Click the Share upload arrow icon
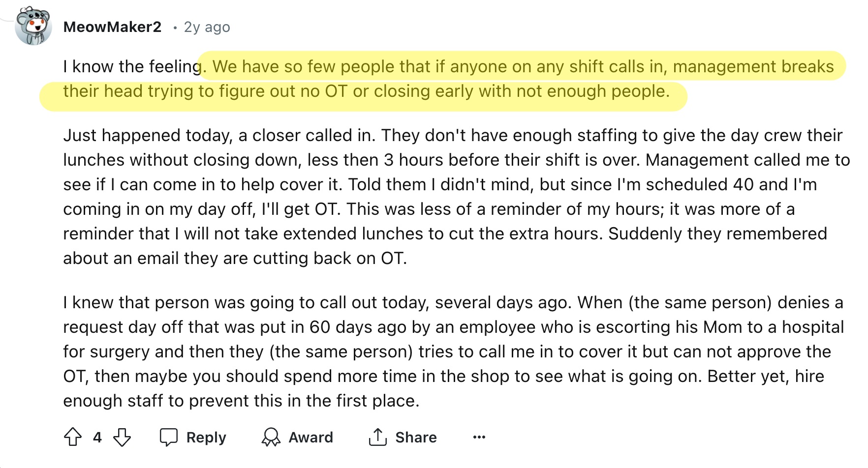Viewport: 868px width, 468px height. point(377,437)
